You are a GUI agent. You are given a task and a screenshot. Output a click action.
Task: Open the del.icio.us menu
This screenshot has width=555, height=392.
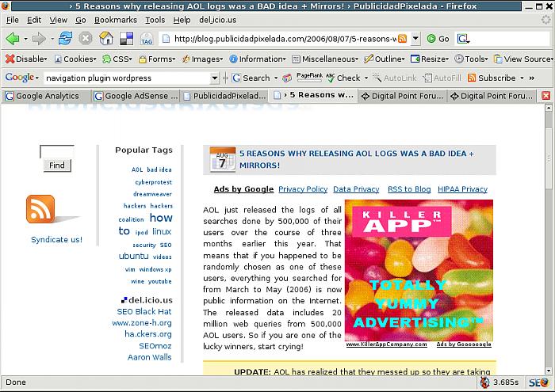[218, 20]
